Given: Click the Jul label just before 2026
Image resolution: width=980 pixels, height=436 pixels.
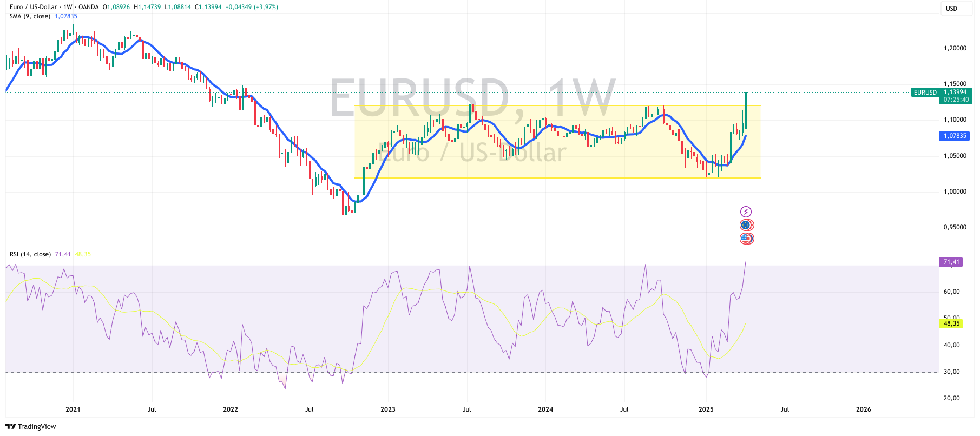Looking at the screenshot, I should (x=785, y=409).
